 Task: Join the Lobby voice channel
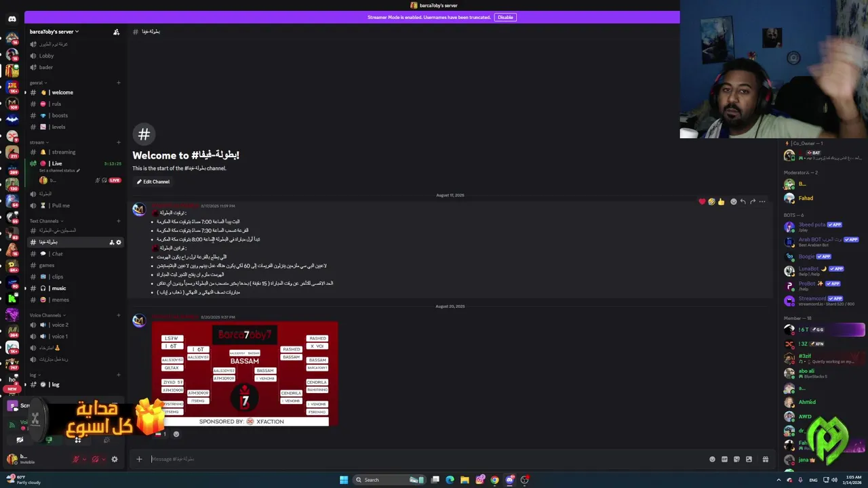(x=46, y=56)
